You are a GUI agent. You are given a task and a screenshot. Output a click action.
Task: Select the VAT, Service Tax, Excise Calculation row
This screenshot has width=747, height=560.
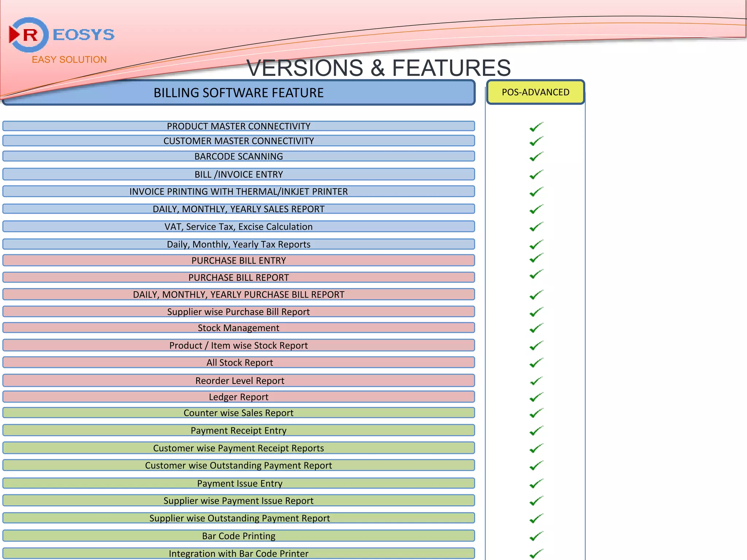tap(239, 226)
